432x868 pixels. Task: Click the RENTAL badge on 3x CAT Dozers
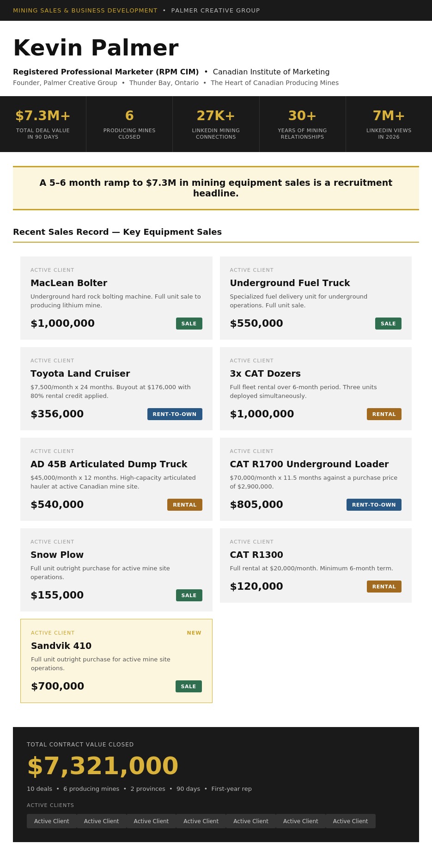click(x=384, y=414)
